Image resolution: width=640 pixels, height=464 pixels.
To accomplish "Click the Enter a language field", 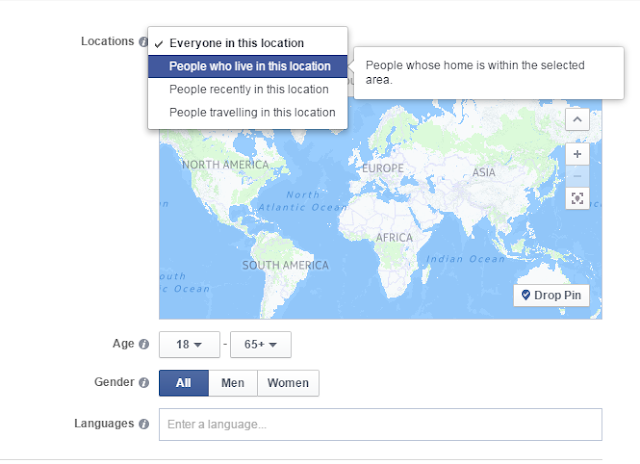I will click(x=380, y=424).
